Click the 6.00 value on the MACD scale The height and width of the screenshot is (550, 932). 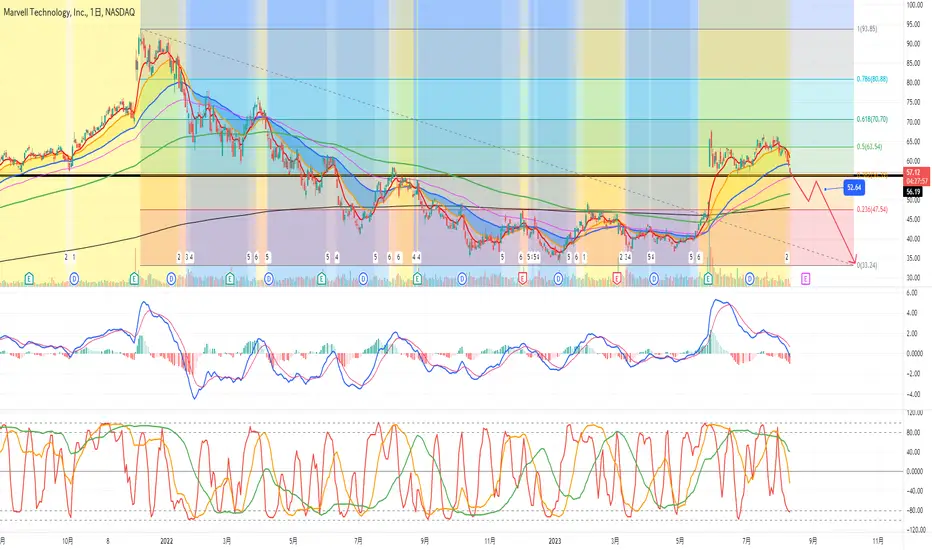click(914, 293)
